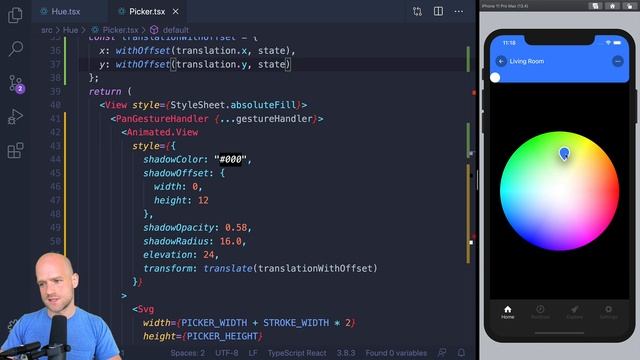Click the return keyword on line 39
Viewport: 640px width, 360px height.
coord(105,91)
